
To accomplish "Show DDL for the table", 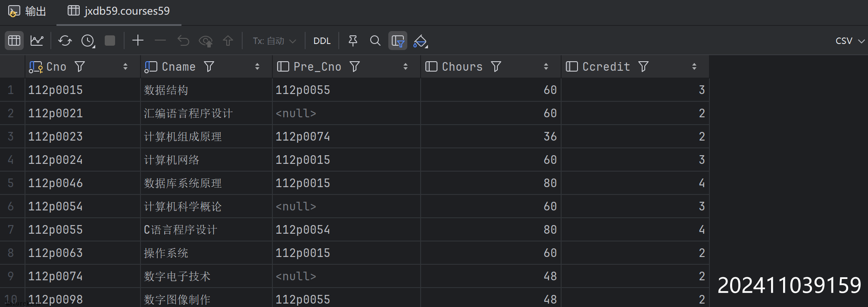I will pyautogui.click(x=322, y=41).
